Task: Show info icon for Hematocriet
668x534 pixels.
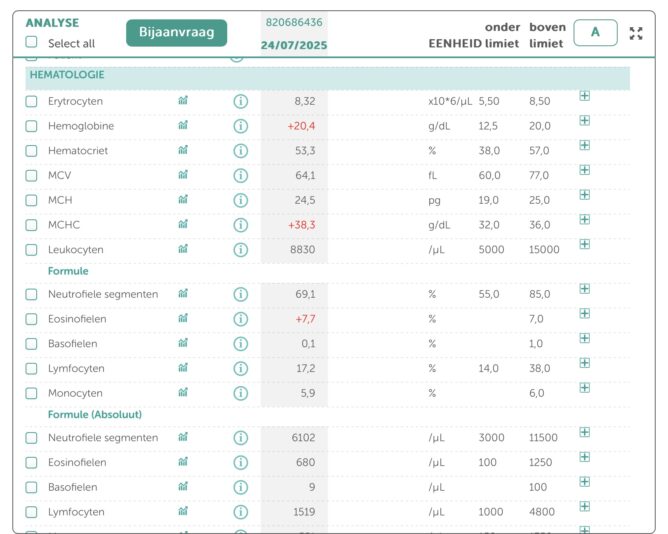Action: point(240,151)
